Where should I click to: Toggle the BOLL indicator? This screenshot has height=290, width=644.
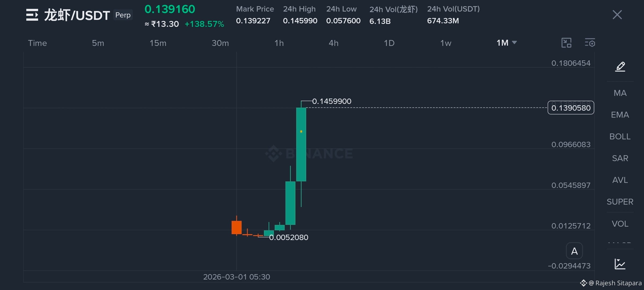coord(620,136)
